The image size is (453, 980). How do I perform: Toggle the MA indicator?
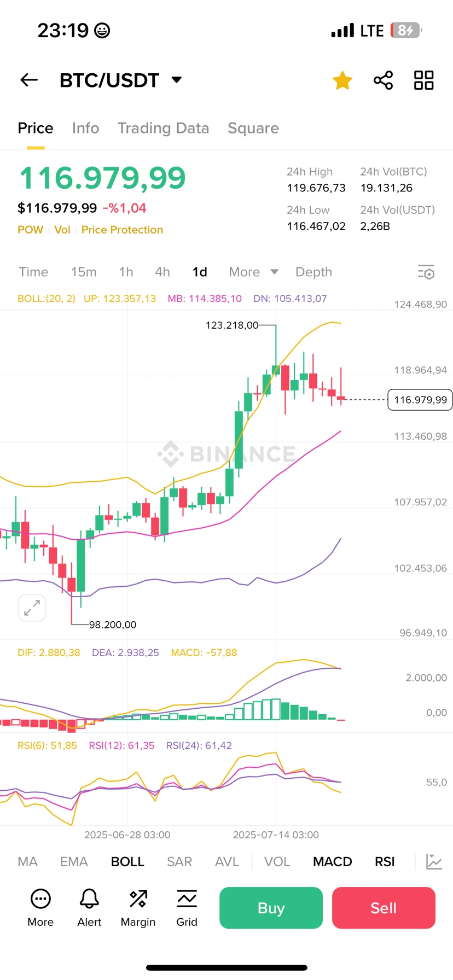(x=27, y=862)
